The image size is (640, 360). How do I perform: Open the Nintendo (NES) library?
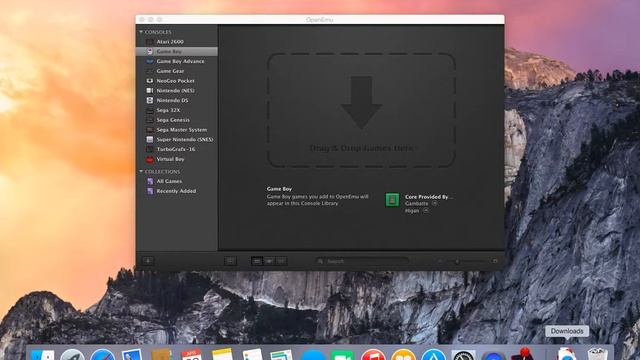click(x=176, y=91)
